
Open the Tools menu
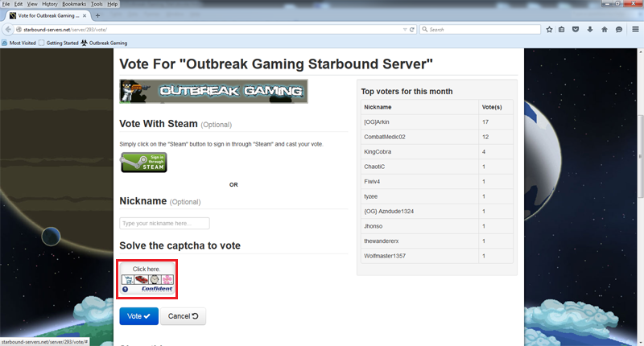click(97, 4)
